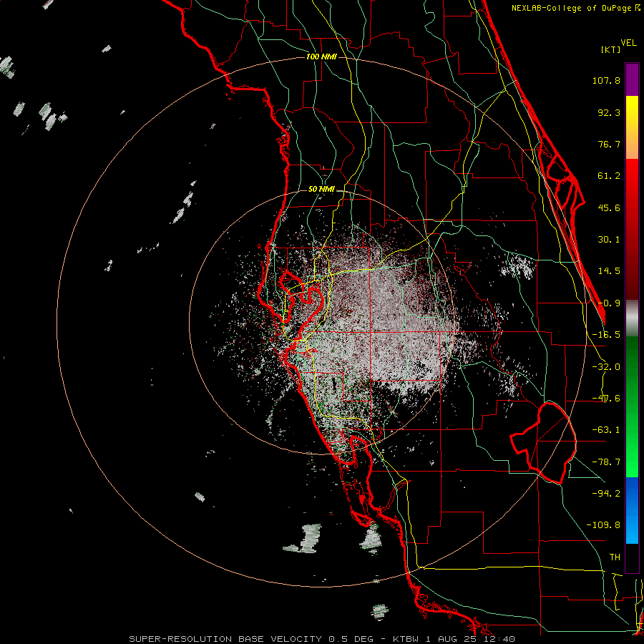Select the -109.8 scale value
The width and height of the screenshot is (644, 644).
(603, 525)
